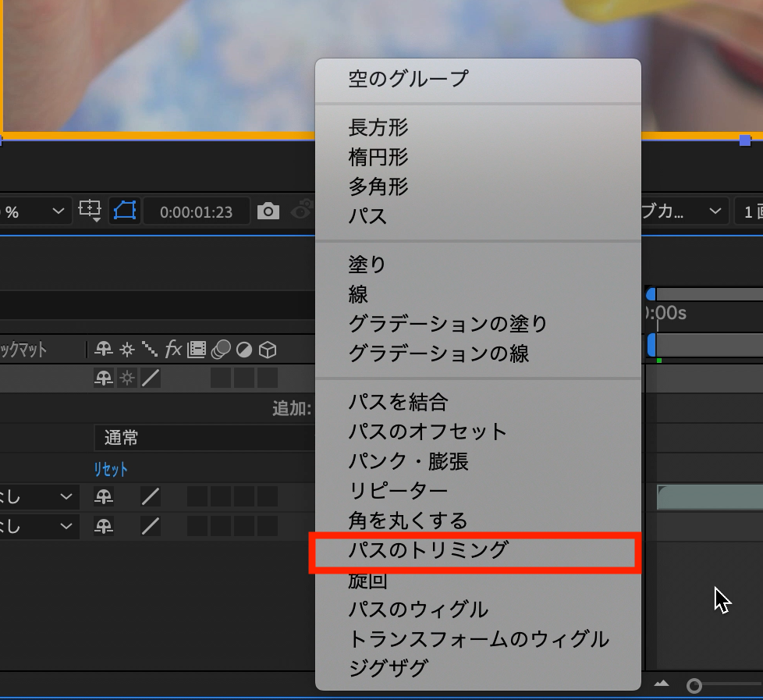This screenshot has width=763, height=700.
Task: Choose パスのオフセット from the menu
Action: click(x=477, y=432)
